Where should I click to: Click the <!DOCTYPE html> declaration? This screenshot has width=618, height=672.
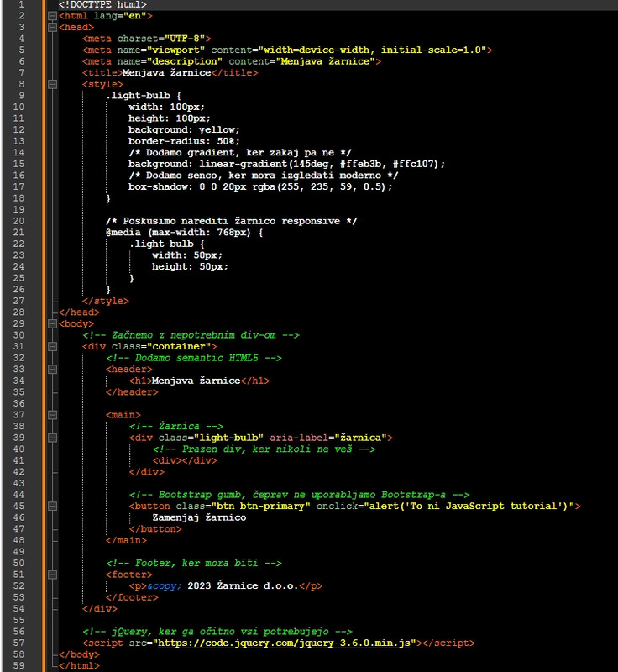[x=102, y=5]
